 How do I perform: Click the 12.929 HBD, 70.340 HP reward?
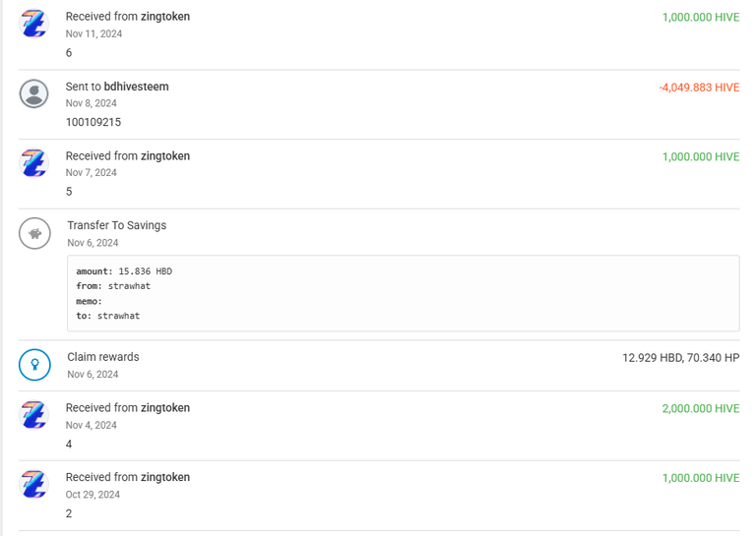coord(681,358)
